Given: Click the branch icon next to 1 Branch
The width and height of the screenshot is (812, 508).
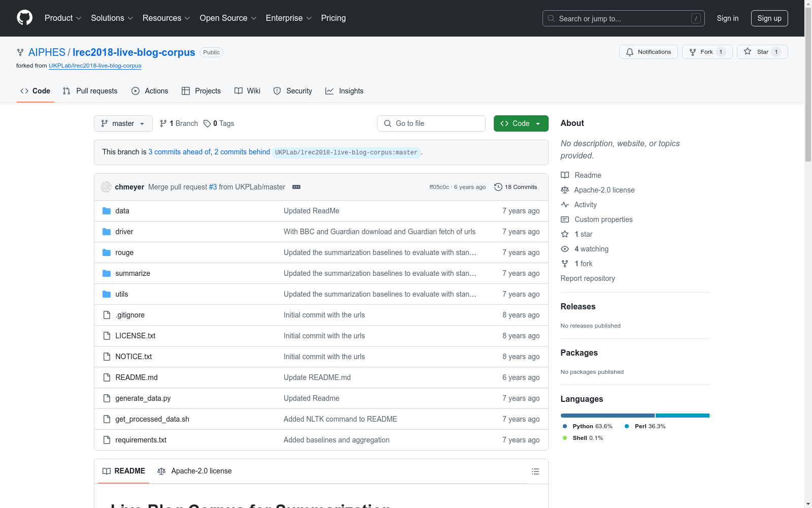Looking at the screenshot, I should [163, 123].
